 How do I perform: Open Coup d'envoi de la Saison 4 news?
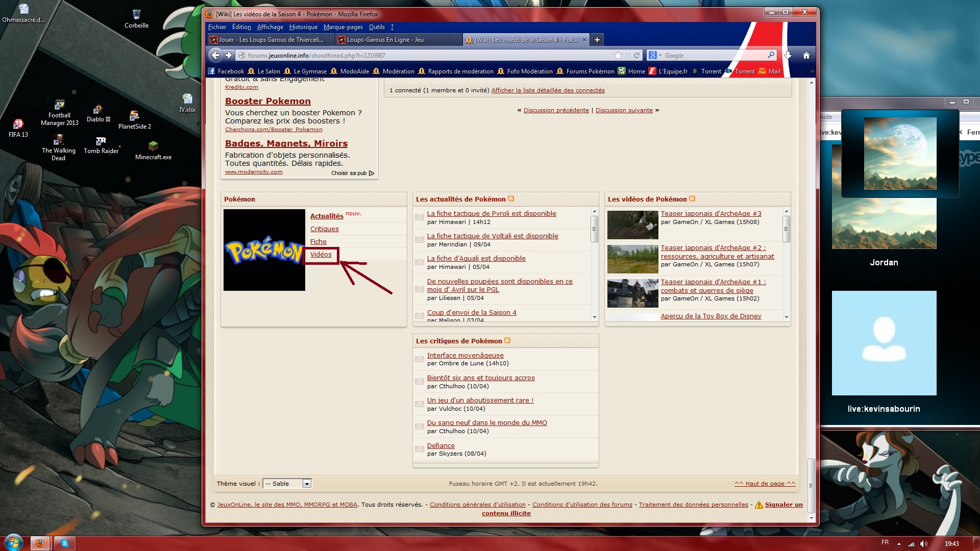coord(472,313)
